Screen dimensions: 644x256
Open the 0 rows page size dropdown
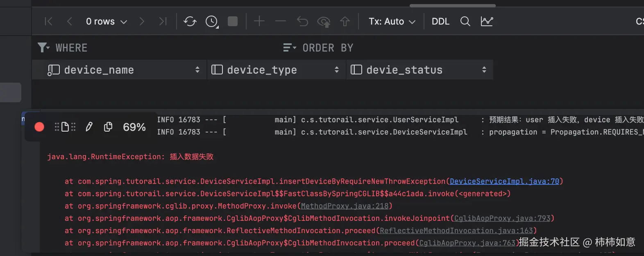107,21
